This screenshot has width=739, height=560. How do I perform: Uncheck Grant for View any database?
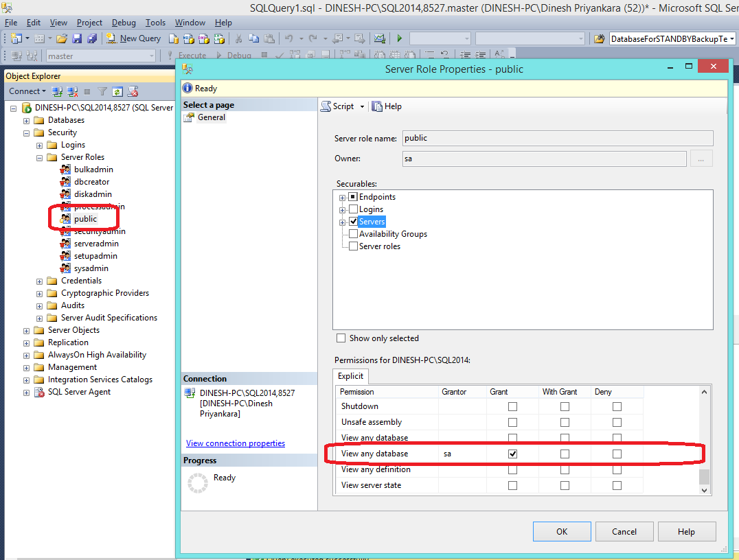pos(512,454)
